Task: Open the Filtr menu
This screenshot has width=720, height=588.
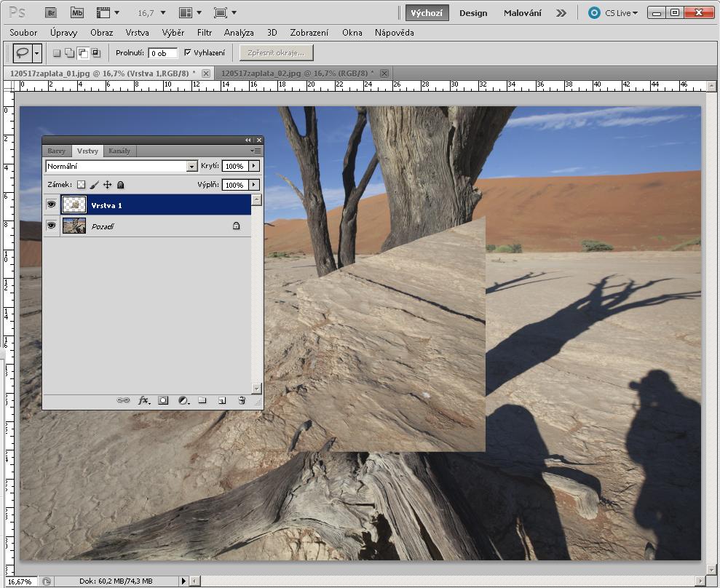Action: point(205,33)
